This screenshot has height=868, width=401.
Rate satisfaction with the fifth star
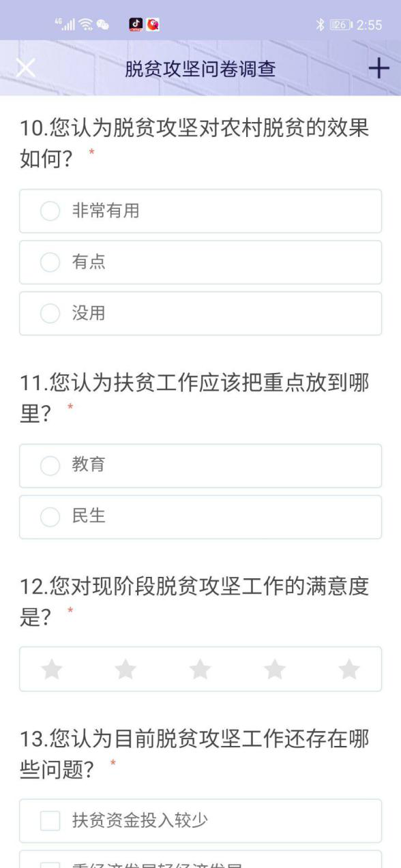click(x=349, y=669)
